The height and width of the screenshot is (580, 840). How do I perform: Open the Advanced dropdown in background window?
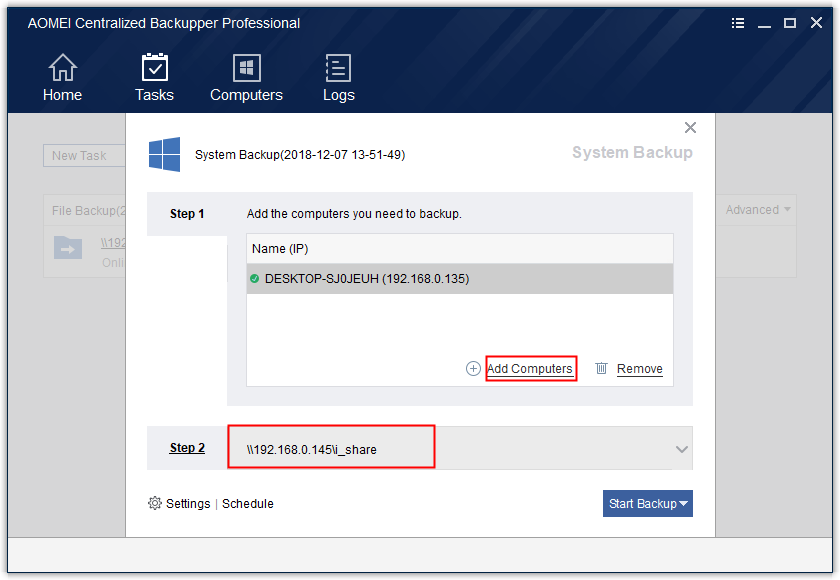758,209
